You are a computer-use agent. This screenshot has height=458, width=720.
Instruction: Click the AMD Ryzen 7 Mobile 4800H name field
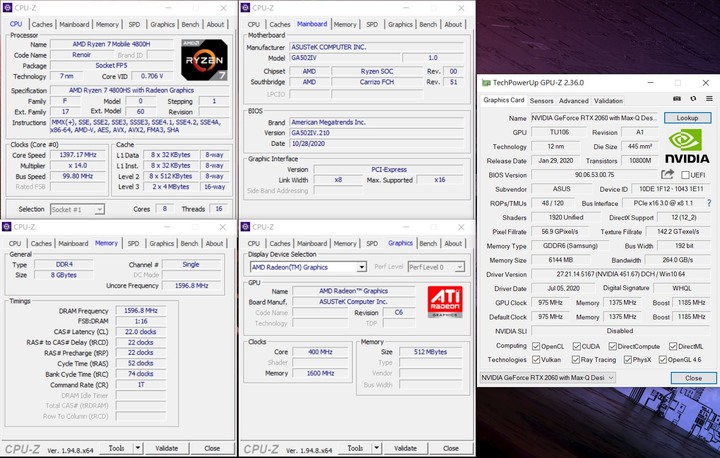[x=112, y=44]
